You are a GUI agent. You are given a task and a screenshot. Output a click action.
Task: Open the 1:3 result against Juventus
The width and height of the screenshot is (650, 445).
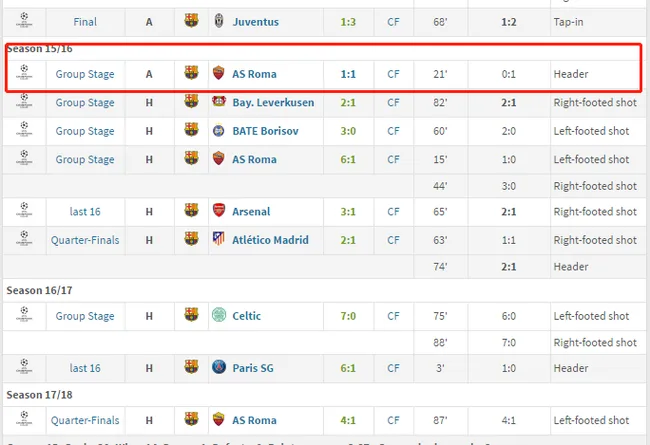[348, 22]
